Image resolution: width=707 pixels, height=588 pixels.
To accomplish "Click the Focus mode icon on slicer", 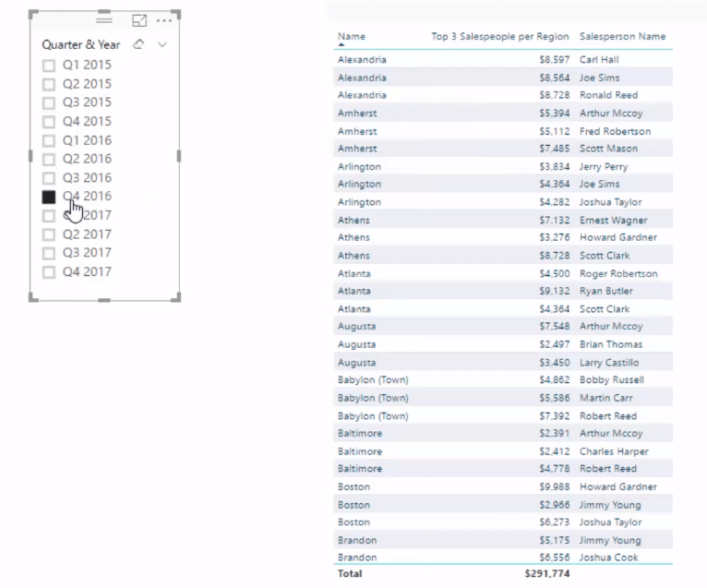I will (x=139, y=20).
